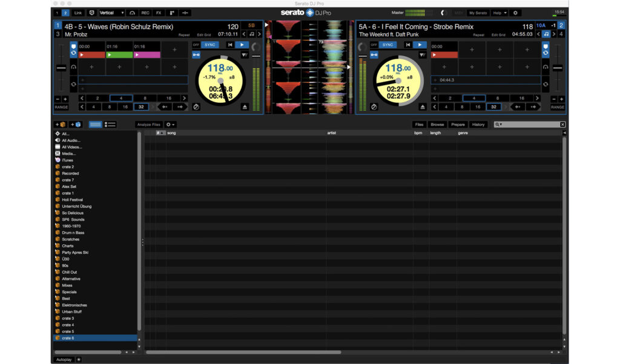
Task: Shift key down on deck 2
Action: (x=538, y=34)
